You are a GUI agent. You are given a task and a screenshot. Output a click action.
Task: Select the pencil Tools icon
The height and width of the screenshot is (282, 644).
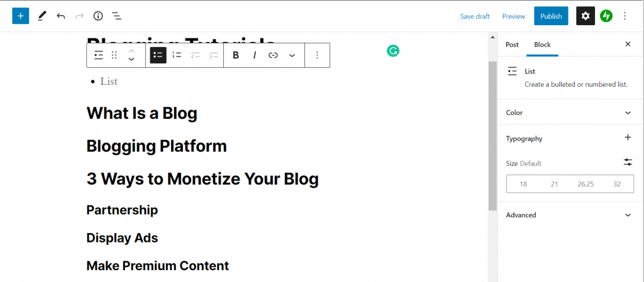[x=42, y=16]
